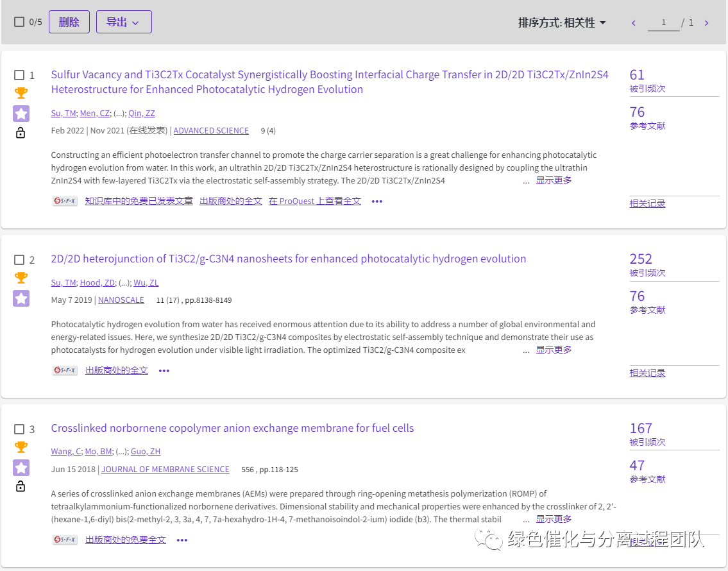The width and height of the screenshot is (728, 571).
Task: Go to previous page with left arrow
Action: click(634, 23)
